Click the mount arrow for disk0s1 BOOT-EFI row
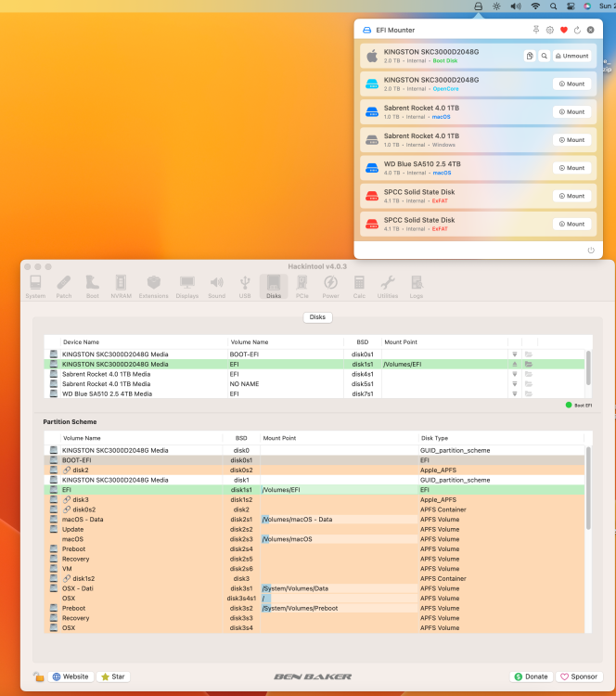This screenshot has width=616, height=696. click(515, 354)
